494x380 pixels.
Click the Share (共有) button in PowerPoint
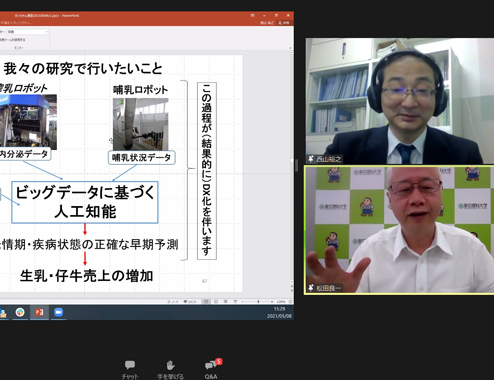[x=284, y=23]
